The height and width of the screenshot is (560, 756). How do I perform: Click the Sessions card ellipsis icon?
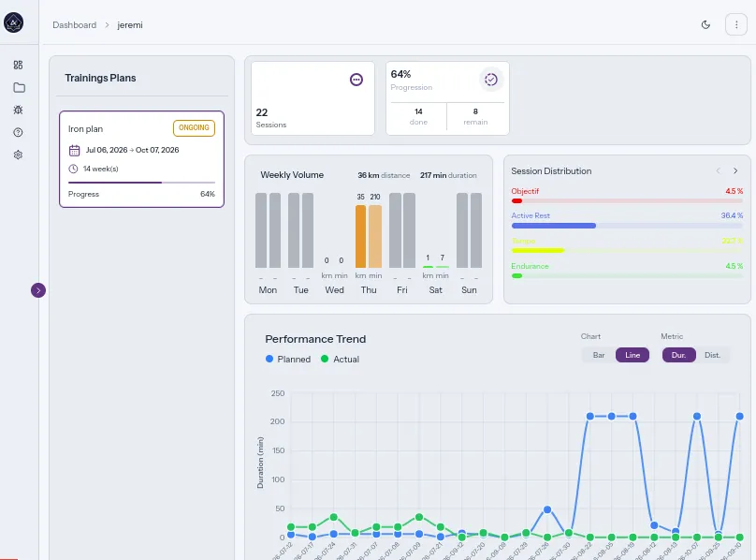coord(356,80)
